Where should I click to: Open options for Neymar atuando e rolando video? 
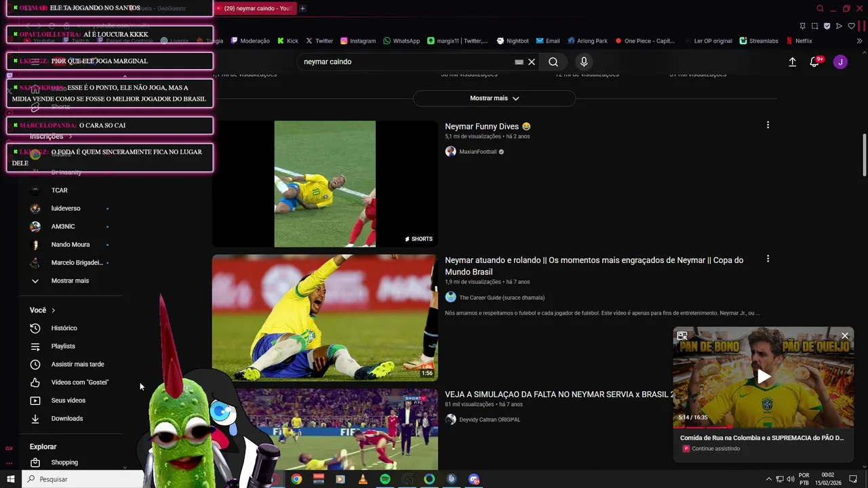coord(768,259)
